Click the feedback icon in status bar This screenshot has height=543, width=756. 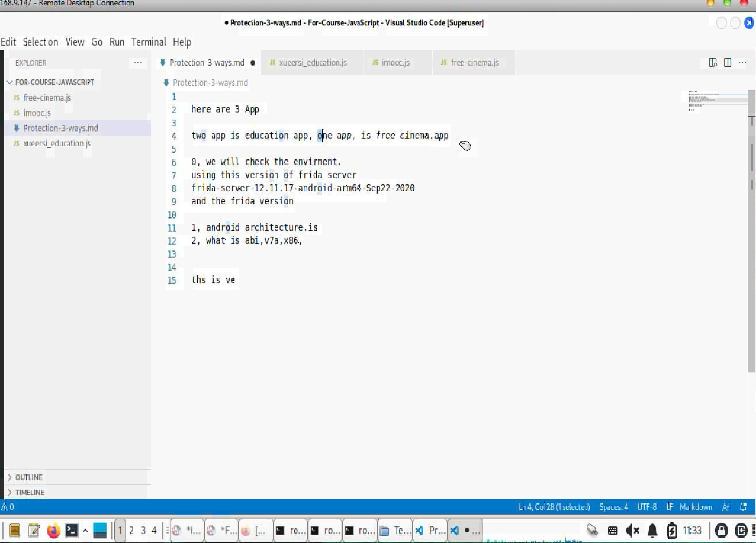coord(726,507)
